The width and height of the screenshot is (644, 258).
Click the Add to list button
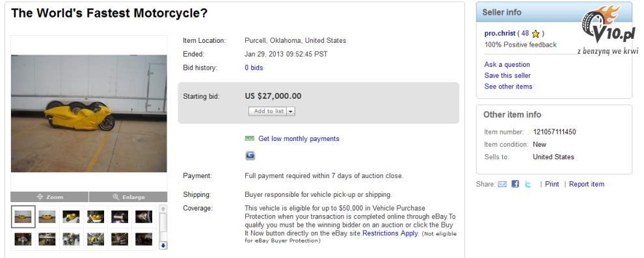coord(268,111)
